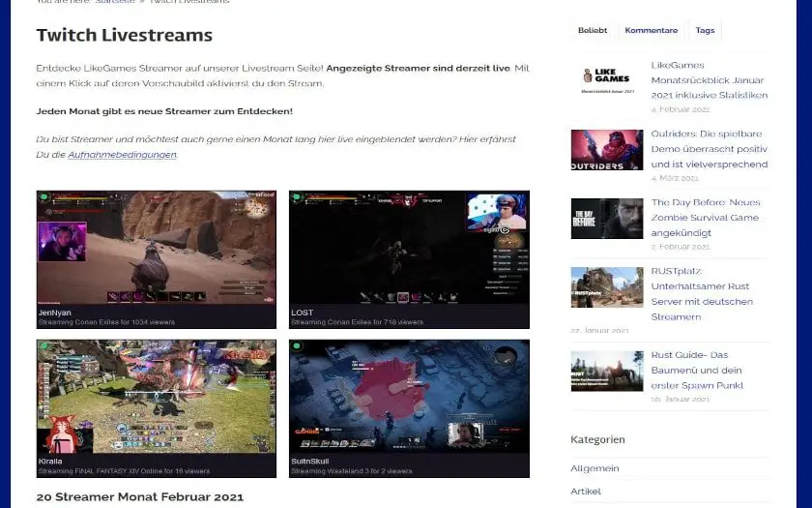812x508 pixels.
Task: Click the 'Twitch Livestreams' page heading
Action: pyautogui.click(x=125, y=35)
